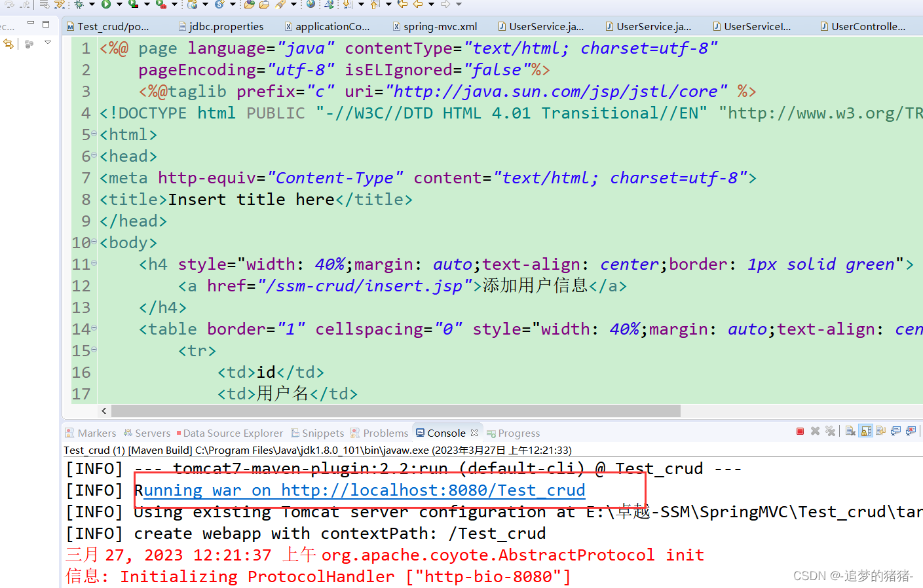Click the blue S web service icon
Screen dimensions: 923x588
[x=219, y=4]
